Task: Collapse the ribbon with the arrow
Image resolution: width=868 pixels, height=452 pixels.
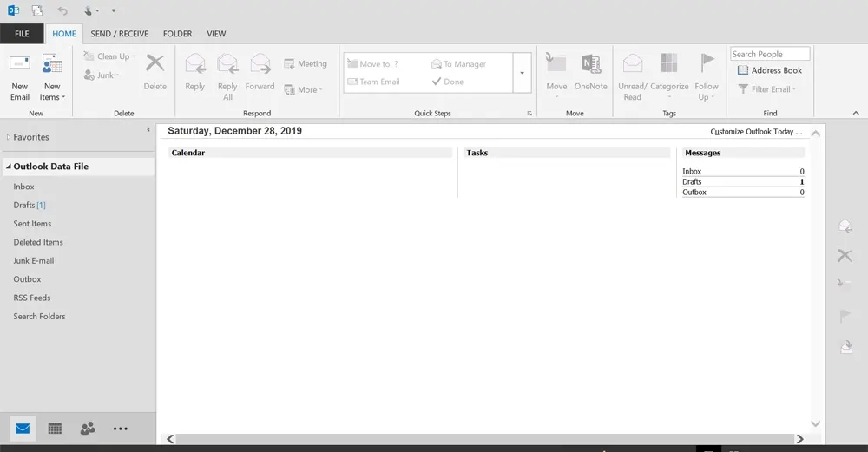Action: point(856,113)
